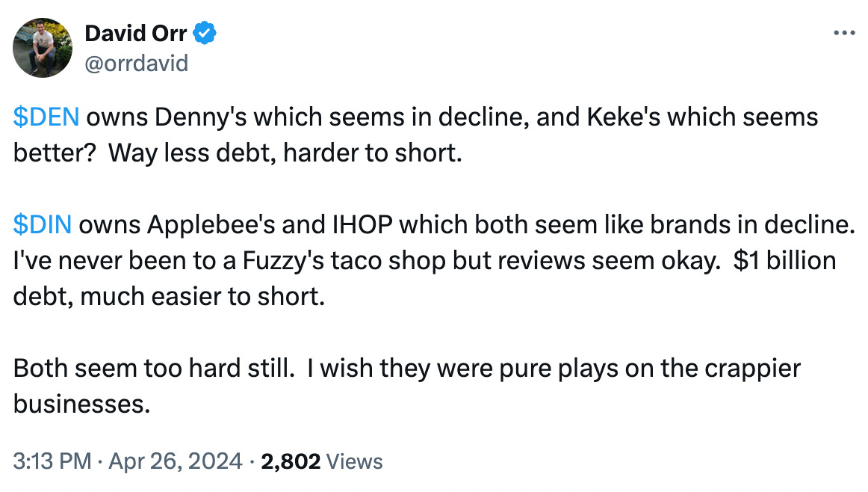868x492 pixels.
Task: Open the $DEN cashtag link
Action: (x=46, y=117)
